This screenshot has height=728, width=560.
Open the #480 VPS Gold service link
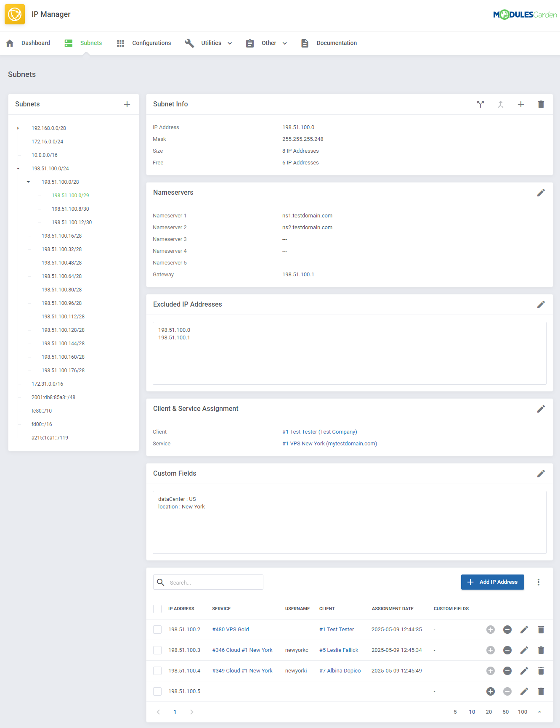[231, 630]
